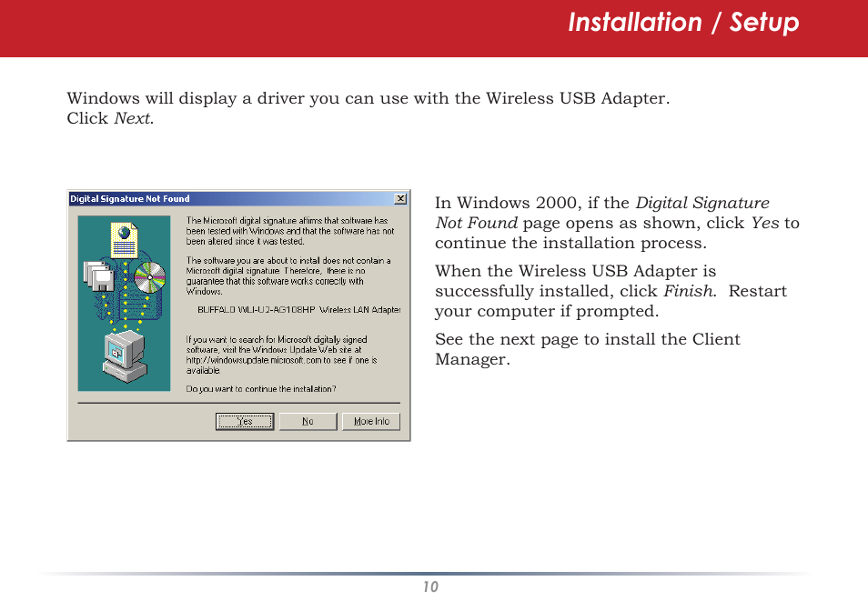This screenshot has width=868, height=601.
Task: Click Yes to continue the installation
Action: click(x=244, y=421)
